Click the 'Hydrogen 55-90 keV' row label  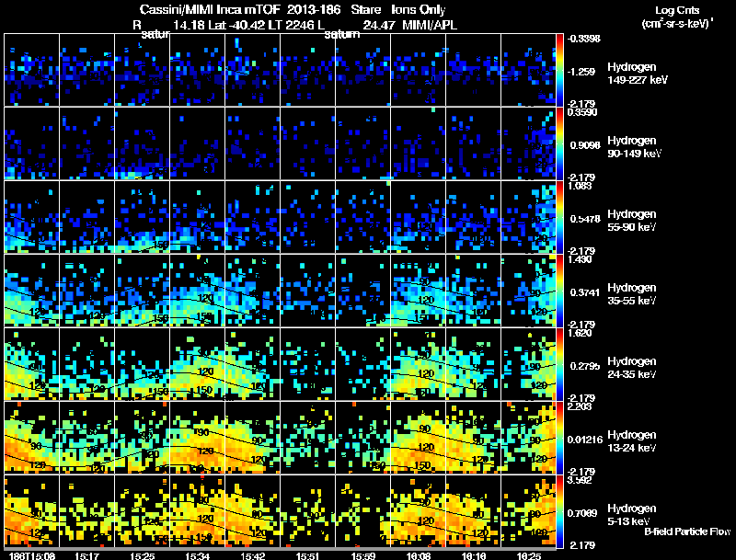pyautogui.click(x=632, y=221)
